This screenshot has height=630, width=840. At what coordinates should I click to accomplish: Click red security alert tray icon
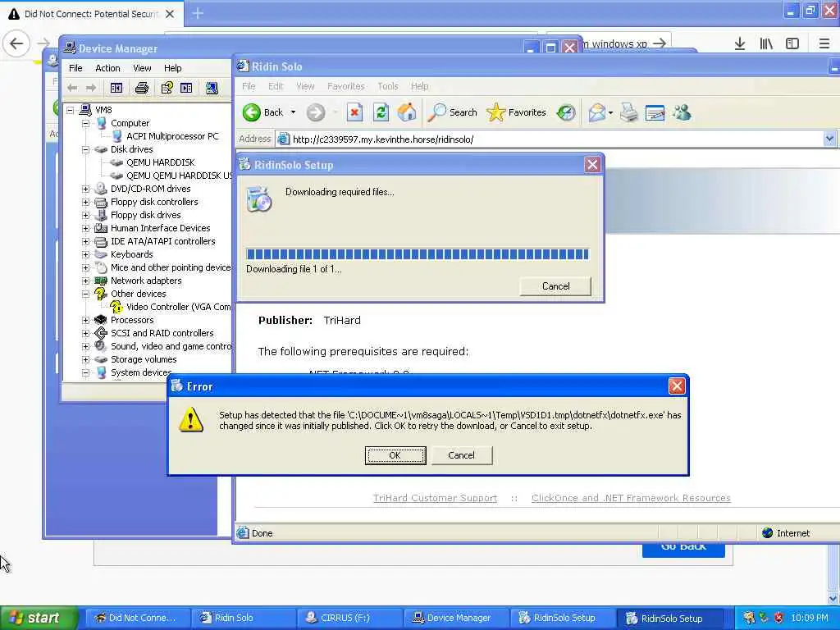click(778, 618)
